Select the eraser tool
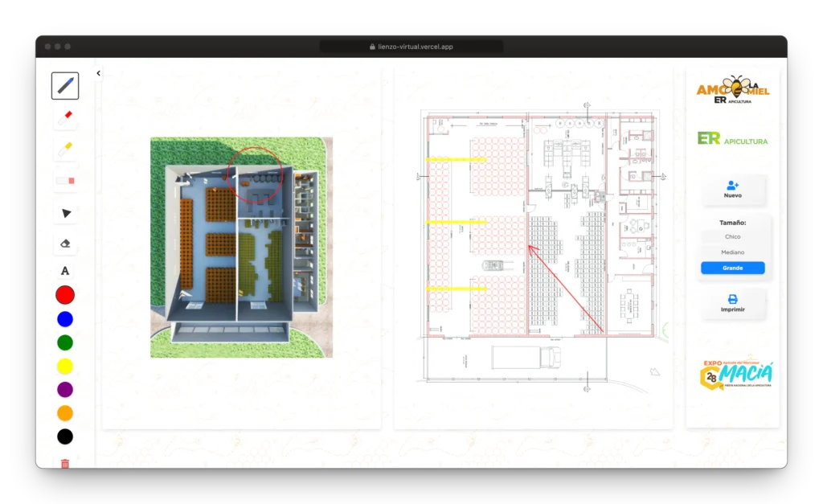This screenshot has height=504, width=823. (65, 244)
